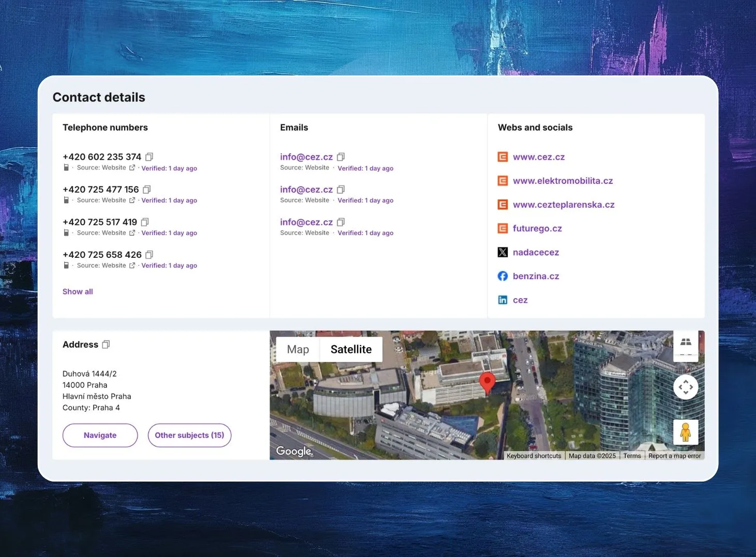The image size is (756, 557).
Task: Switch to Map view tab
Action: [x=298, y=349]
